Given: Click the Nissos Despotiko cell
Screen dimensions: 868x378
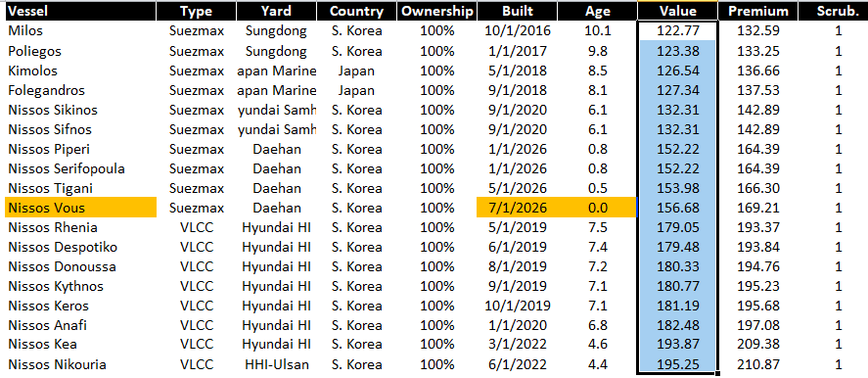Looking at the screenshot, I should pos(81,247).
